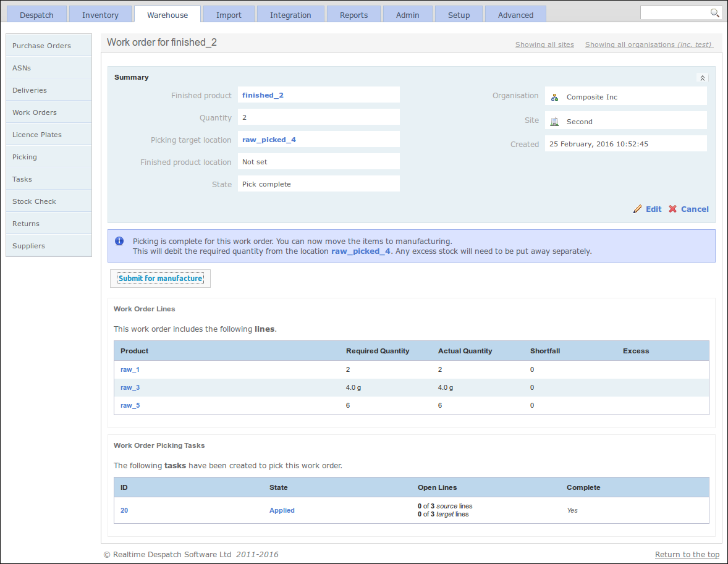Click the search magnifier icon
The height and width of the screenshot is (564, 728).
point(714,13)
